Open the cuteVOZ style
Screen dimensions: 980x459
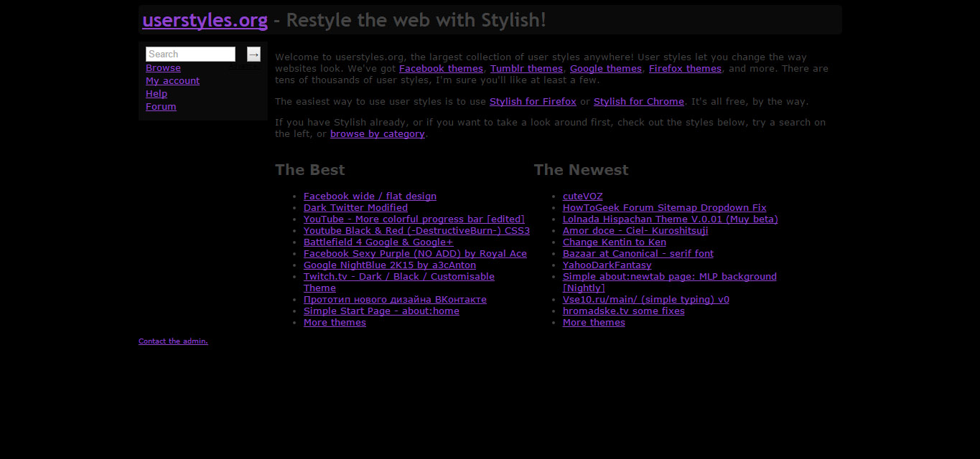coord(583,197)
